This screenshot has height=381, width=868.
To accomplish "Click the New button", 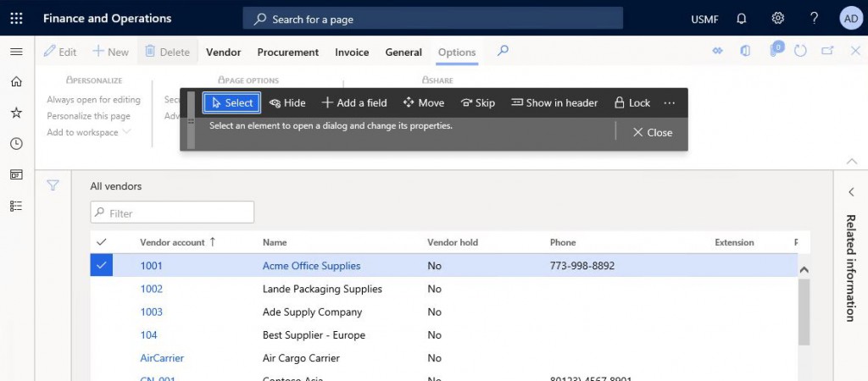I will (x=110, y=52).
